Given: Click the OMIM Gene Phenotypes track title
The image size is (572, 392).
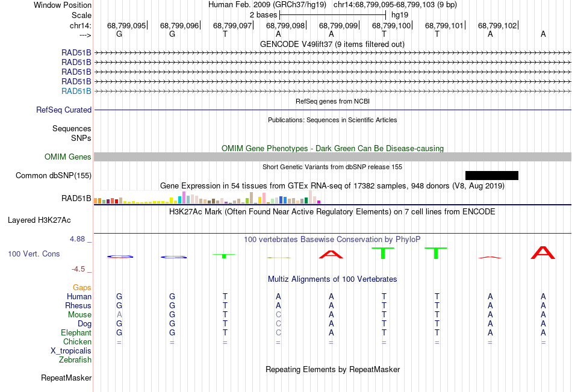Looking at the screenshot, I should pyautogui.click(x=332, y=148).
